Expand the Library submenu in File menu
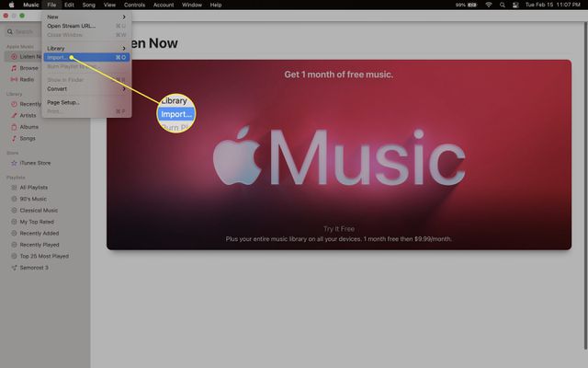The width and height of the screenshot is (588, 368). coord(124,48)
